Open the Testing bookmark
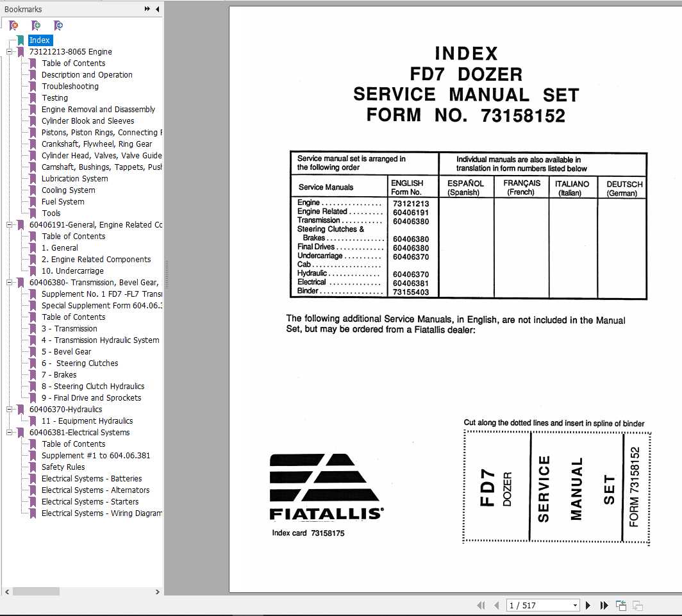 (x=55, y=98)
